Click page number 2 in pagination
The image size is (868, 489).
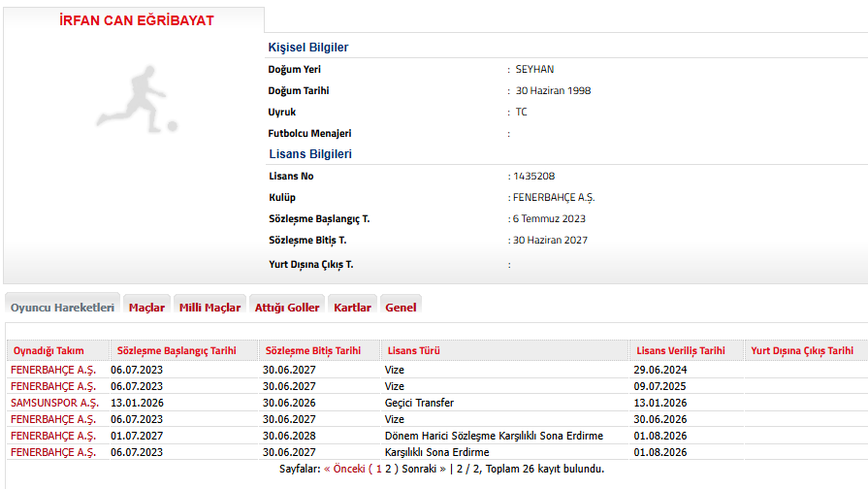coord(388,469)
